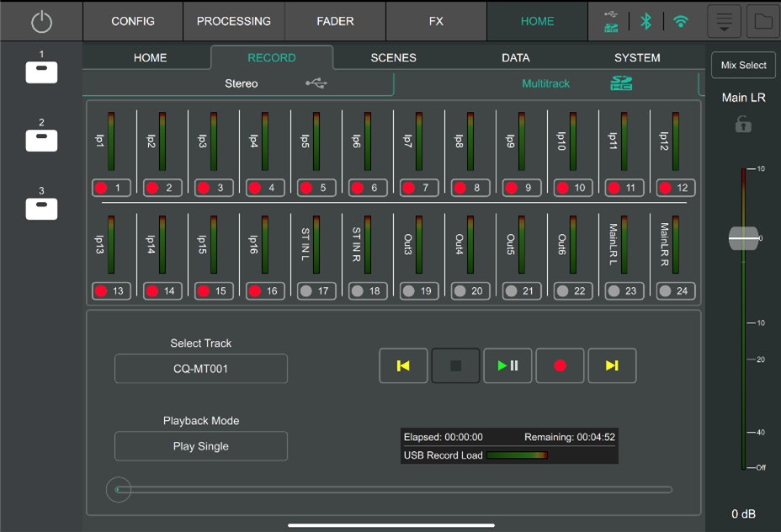Click the Main LR label
Screen dimensions: 781x532
point(743,98)
